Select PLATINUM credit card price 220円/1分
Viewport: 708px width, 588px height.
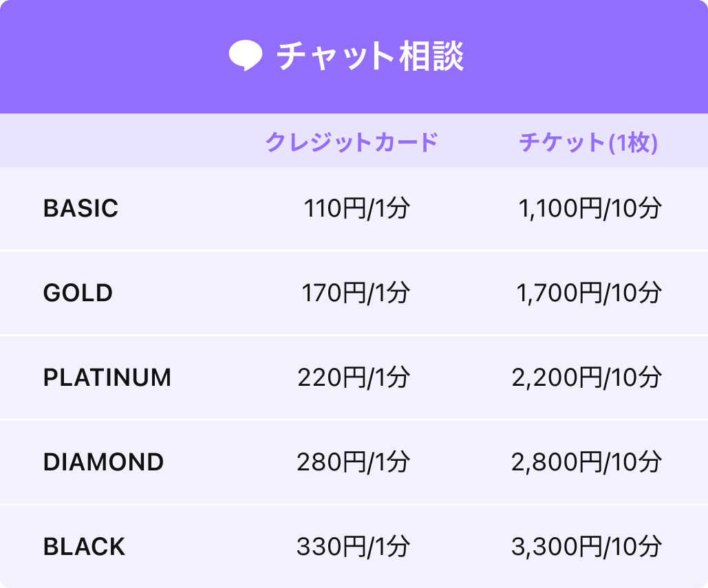pos(354,378)
